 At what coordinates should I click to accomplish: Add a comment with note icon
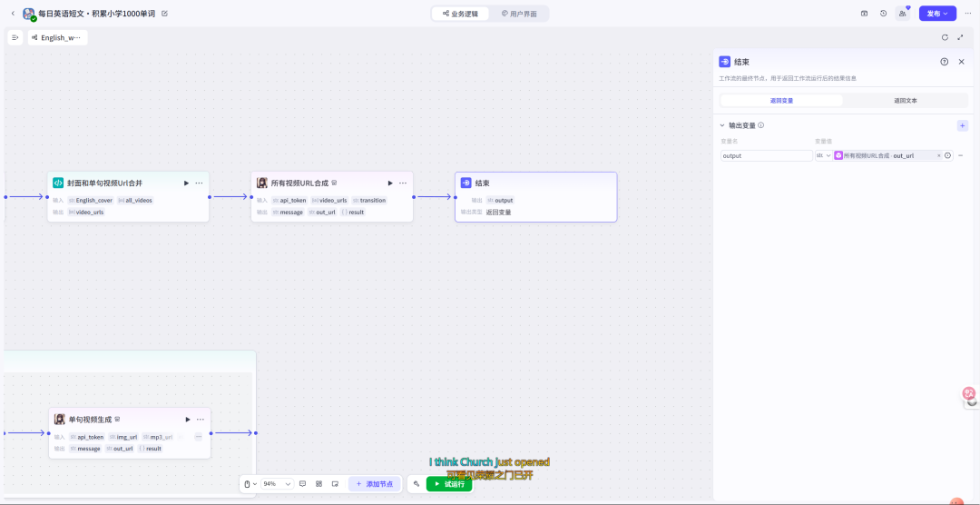pyautogui.click(x=302, y=484)
